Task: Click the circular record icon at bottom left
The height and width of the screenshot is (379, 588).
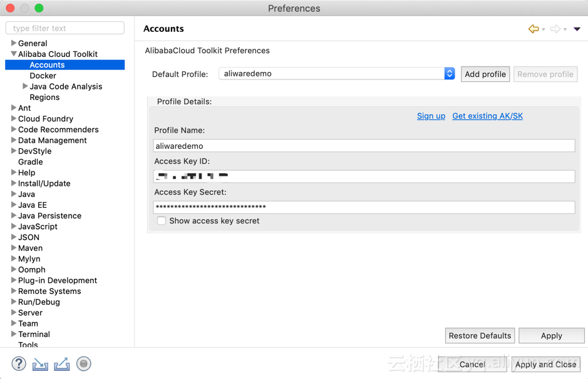Action: [83, 363]
